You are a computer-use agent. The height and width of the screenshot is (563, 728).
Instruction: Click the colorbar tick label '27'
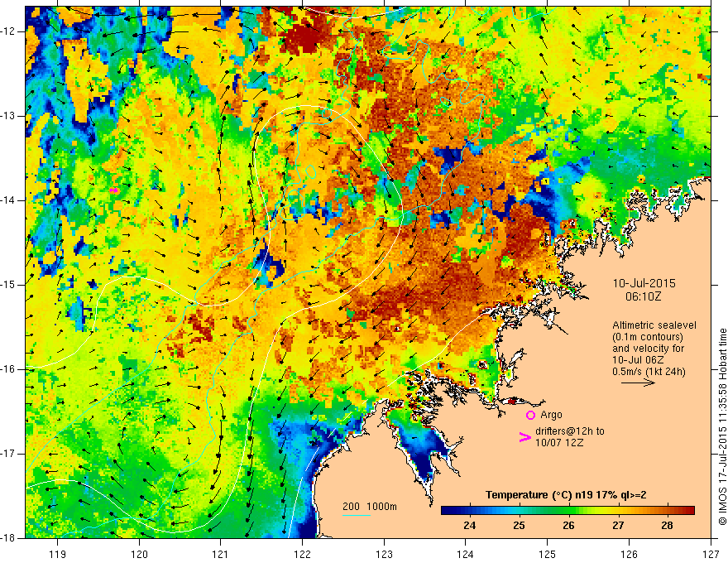(618, 526)
